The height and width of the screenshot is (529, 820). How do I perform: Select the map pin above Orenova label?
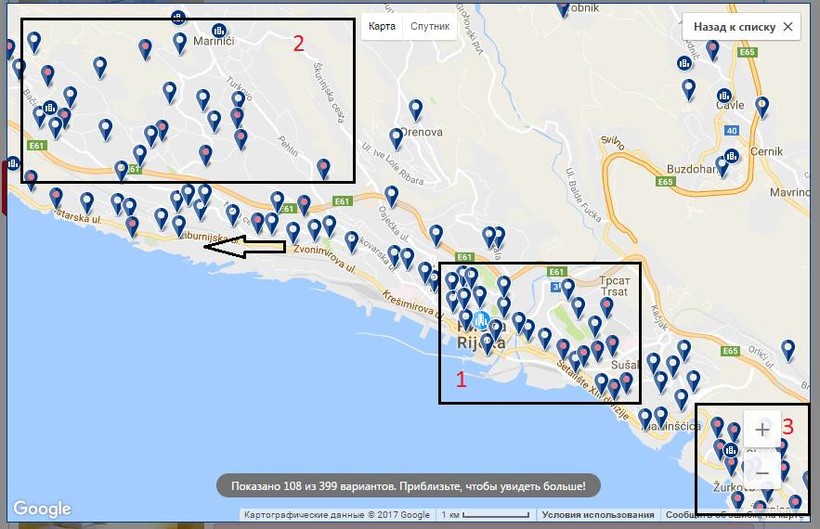[x=415, y=108]
